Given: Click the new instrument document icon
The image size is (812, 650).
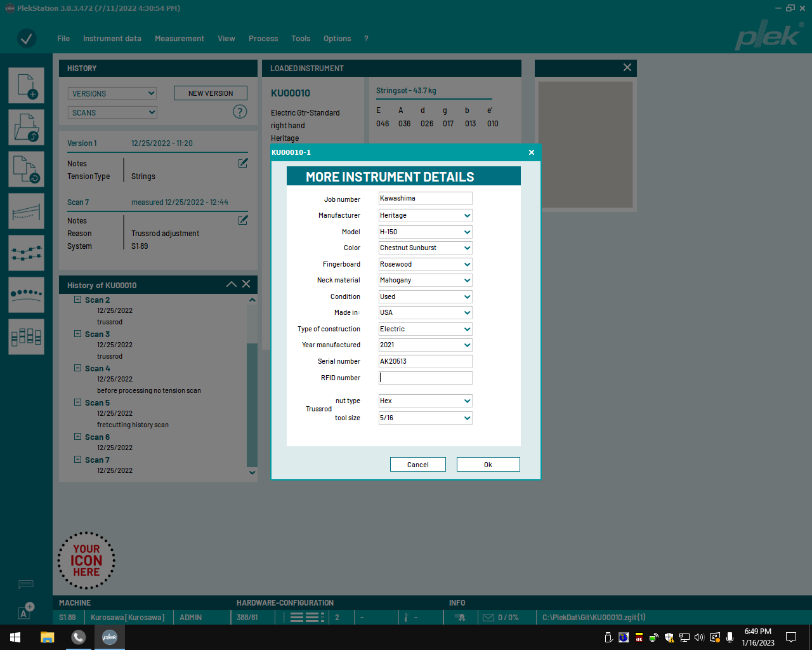Looking at the screenshot, I should 27,85.
